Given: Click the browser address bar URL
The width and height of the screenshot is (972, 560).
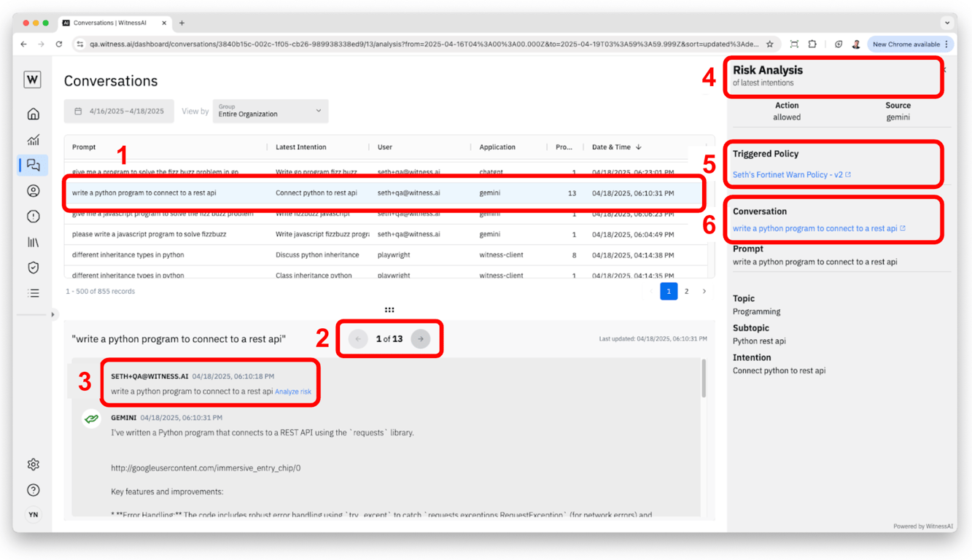Looking at the screenshot, I should [423, 44].
